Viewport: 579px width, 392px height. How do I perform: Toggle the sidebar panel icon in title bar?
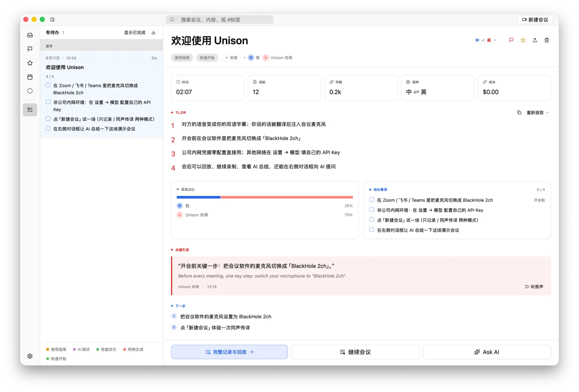point(52,20)
